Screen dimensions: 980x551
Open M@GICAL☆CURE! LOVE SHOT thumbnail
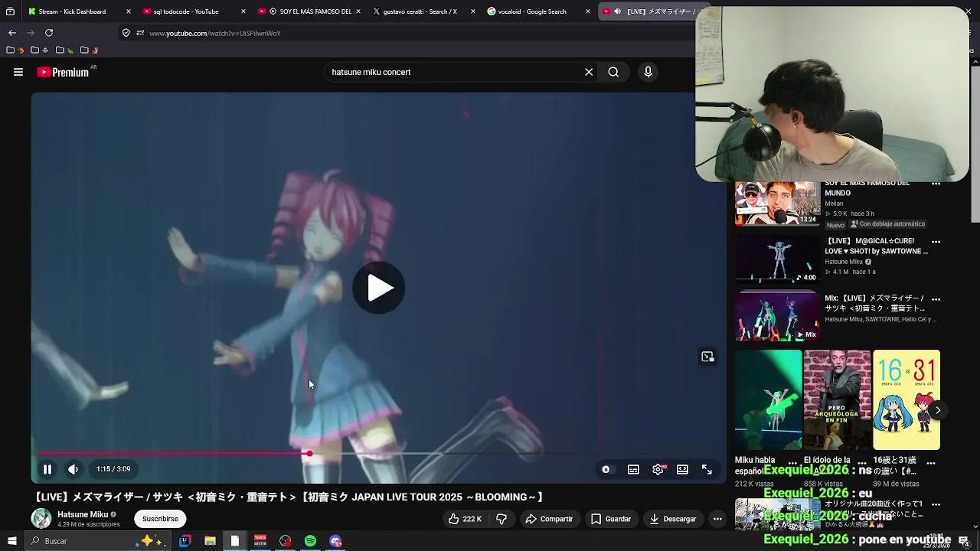click(777, 259)
